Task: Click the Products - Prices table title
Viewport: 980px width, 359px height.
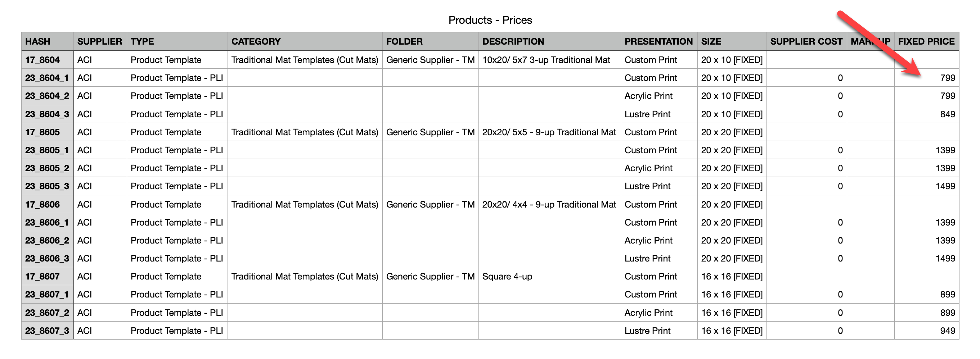Action: (490, 20)
